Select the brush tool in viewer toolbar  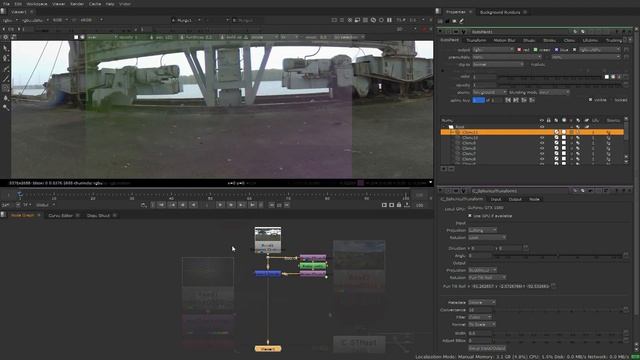pos(5,78)
